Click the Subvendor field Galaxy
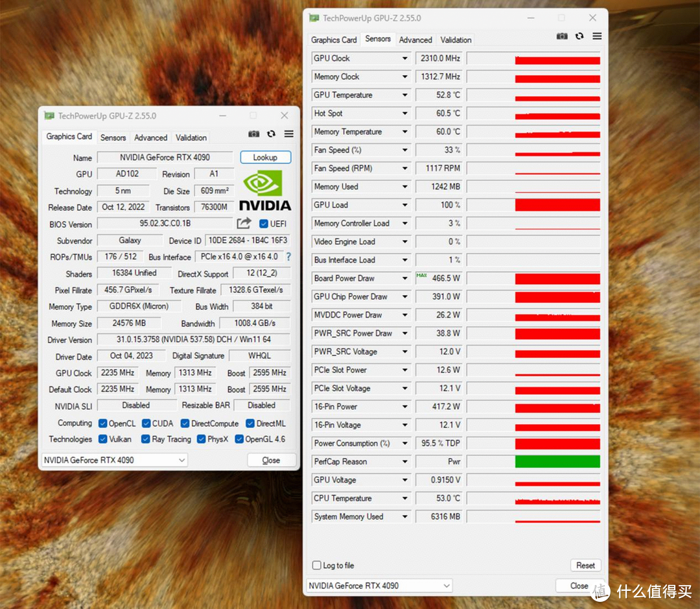Screen dimensions: 700x609 tap(130, 241)
